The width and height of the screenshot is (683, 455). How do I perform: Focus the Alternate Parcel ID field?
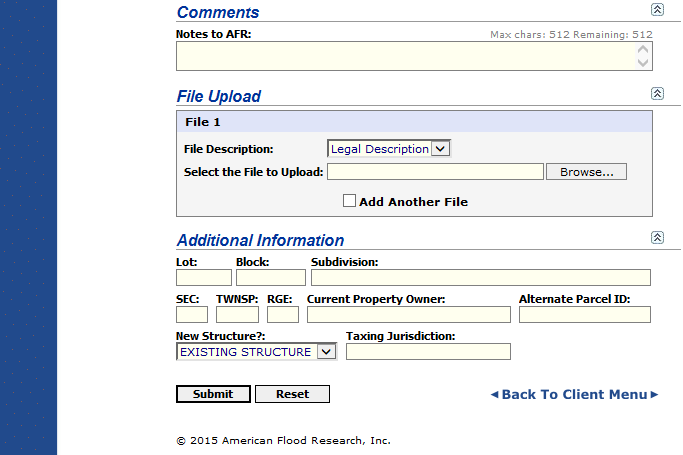pyautogui.click(x=584, y=315)
